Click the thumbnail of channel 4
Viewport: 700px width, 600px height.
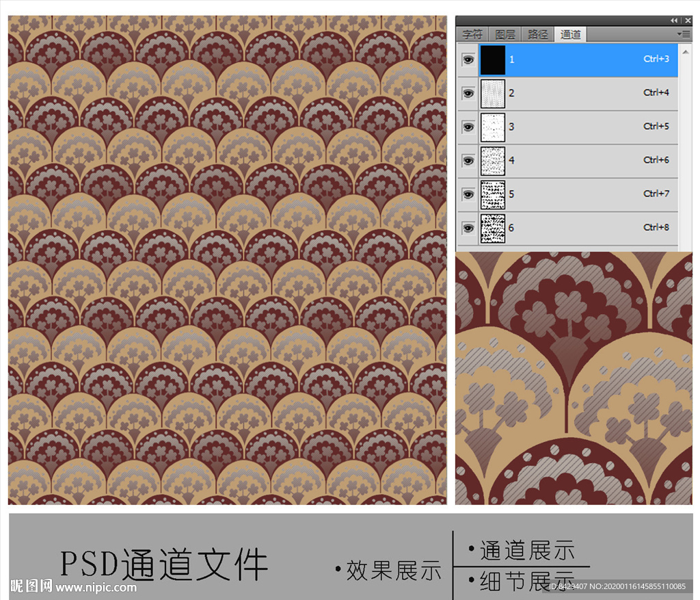(493, 161)
